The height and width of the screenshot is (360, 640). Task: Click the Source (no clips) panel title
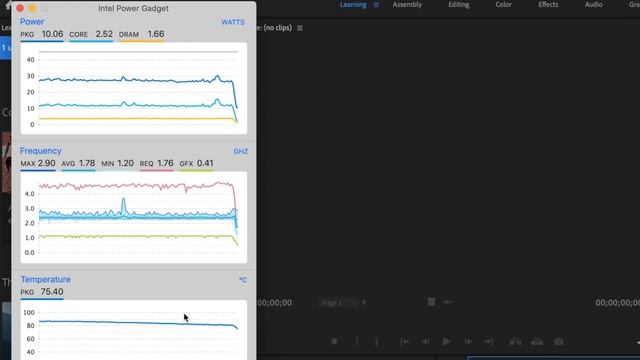(274, 28)
